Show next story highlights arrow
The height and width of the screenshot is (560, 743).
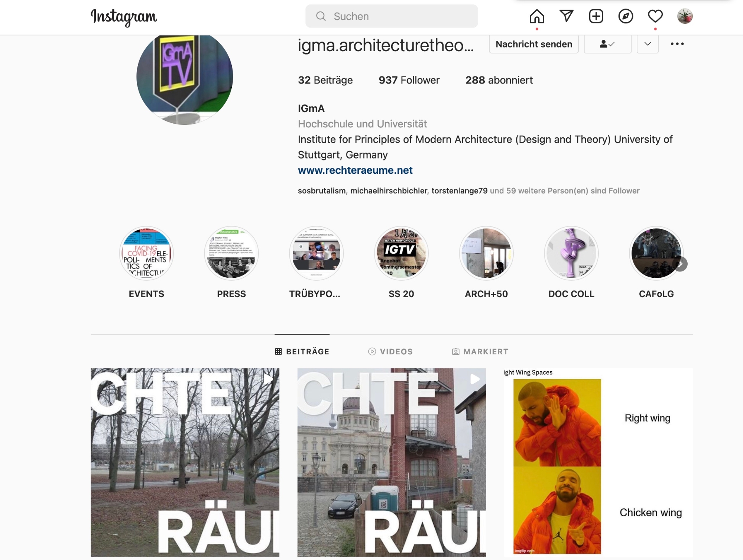point(681,264)
